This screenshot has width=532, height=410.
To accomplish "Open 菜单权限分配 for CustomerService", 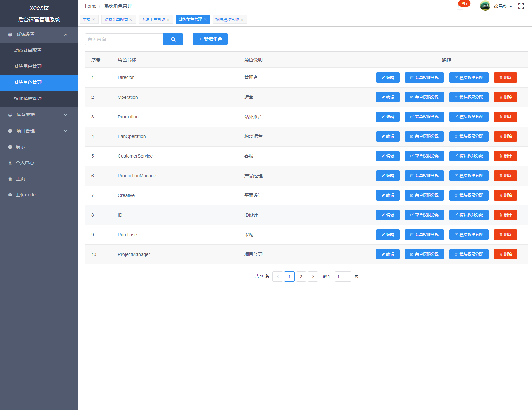I will [x=424, y=156].
